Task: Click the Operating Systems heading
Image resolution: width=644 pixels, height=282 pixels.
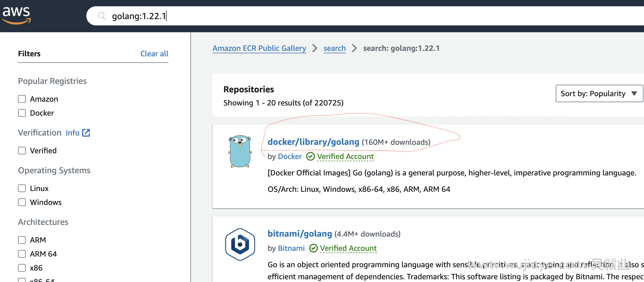Action: (x=54, y=170)
